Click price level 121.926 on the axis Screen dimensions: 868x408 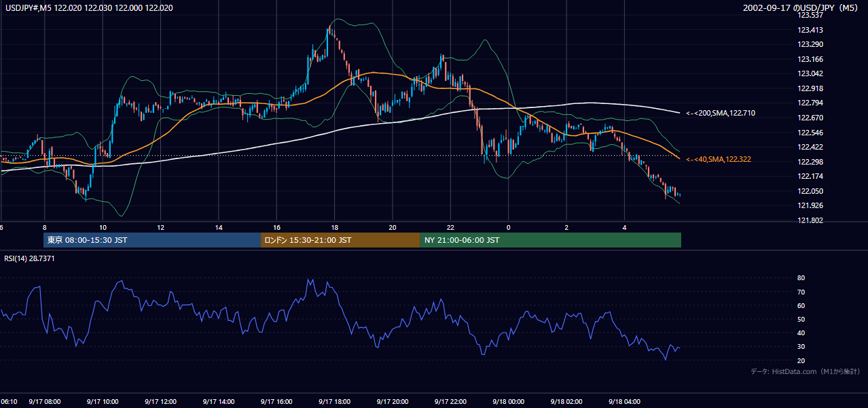[x=810, y=205]
